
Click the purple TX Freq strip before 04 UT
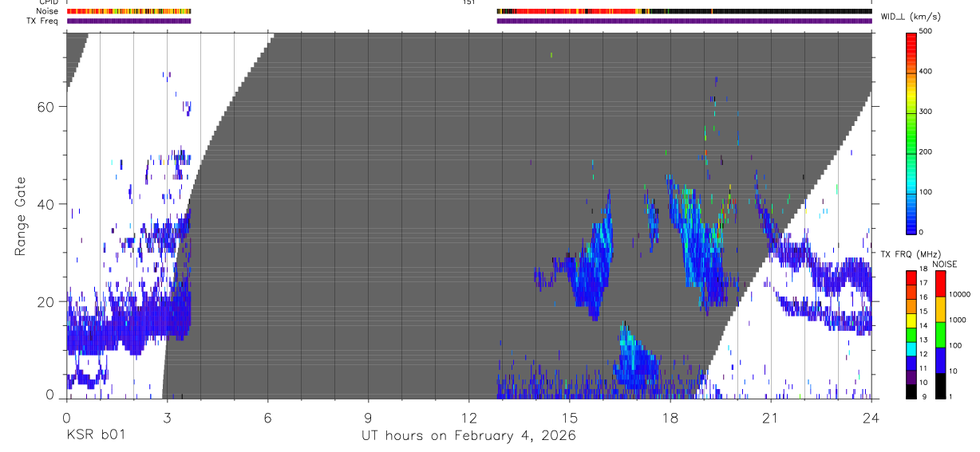pyautogui.click(x=128, y=21)
